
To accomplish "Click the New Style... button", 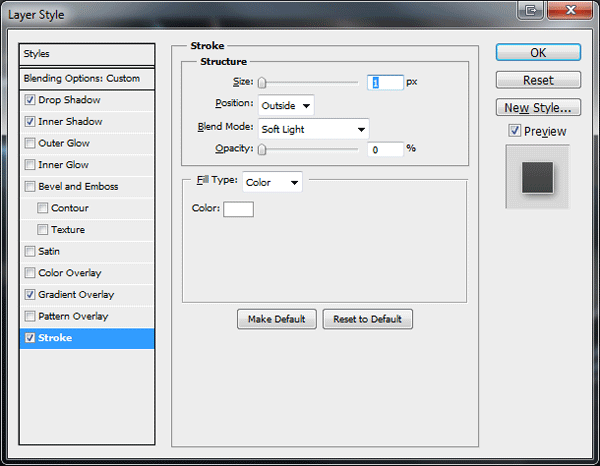I will 538,108.
